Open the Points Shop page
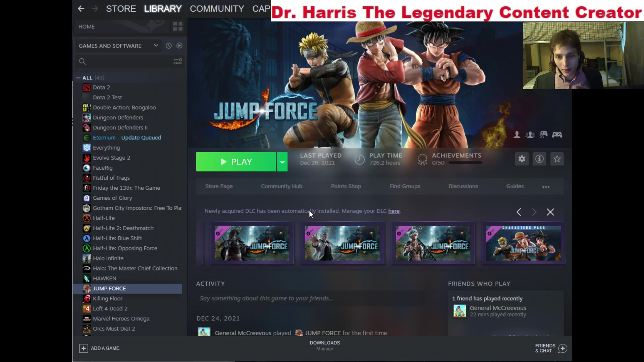The height and width of the screenshot is (362, 644). pyautogui.click(x=346, y=186)
